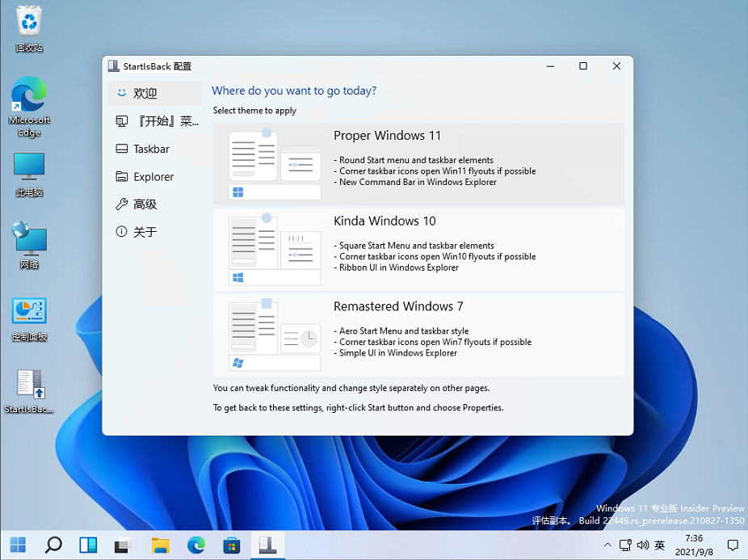Open File Explorer from the taskbar

[161, 545]
